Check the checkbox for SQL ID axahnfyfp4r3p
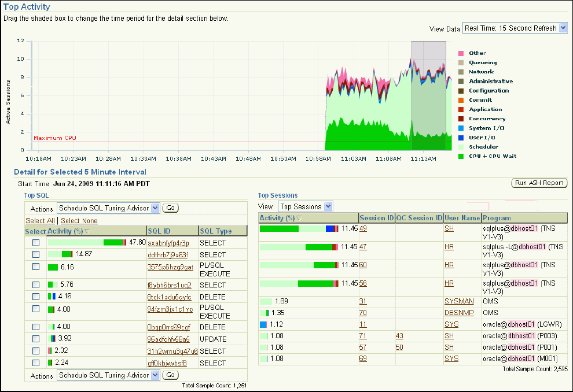This screenshot has width=573, height=392. point(35,242)
